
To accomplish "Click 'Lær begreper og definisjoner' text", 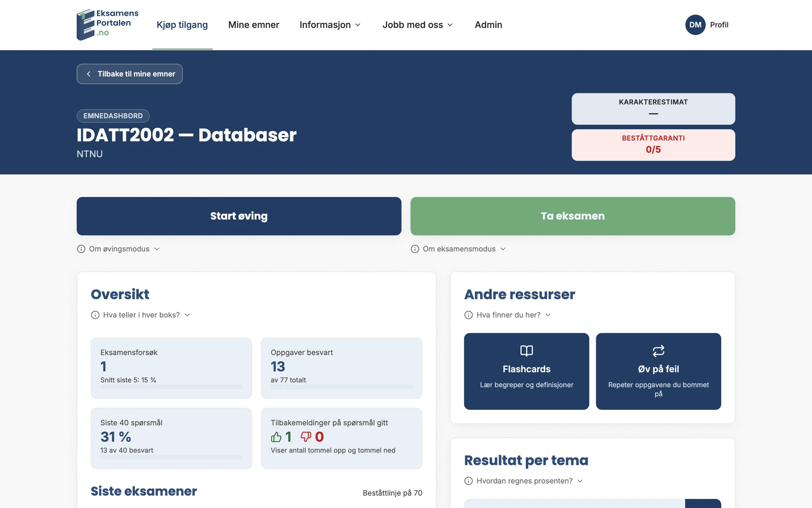I will tap(526, 385).
